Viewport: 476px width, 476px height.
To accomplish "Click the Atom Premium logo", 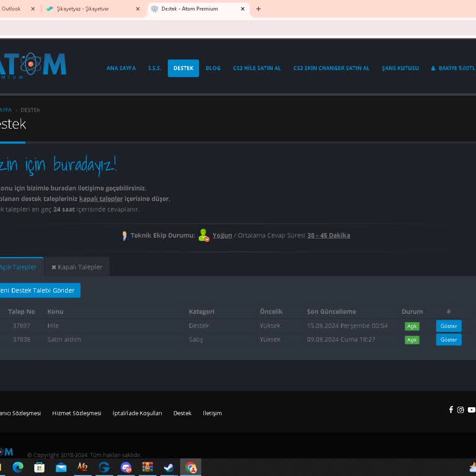I will click(33, 64).
